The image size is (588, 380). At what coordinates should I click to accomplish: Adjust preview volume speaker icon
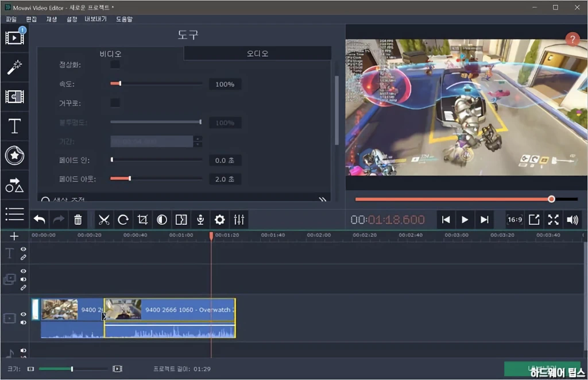point(572,220)
